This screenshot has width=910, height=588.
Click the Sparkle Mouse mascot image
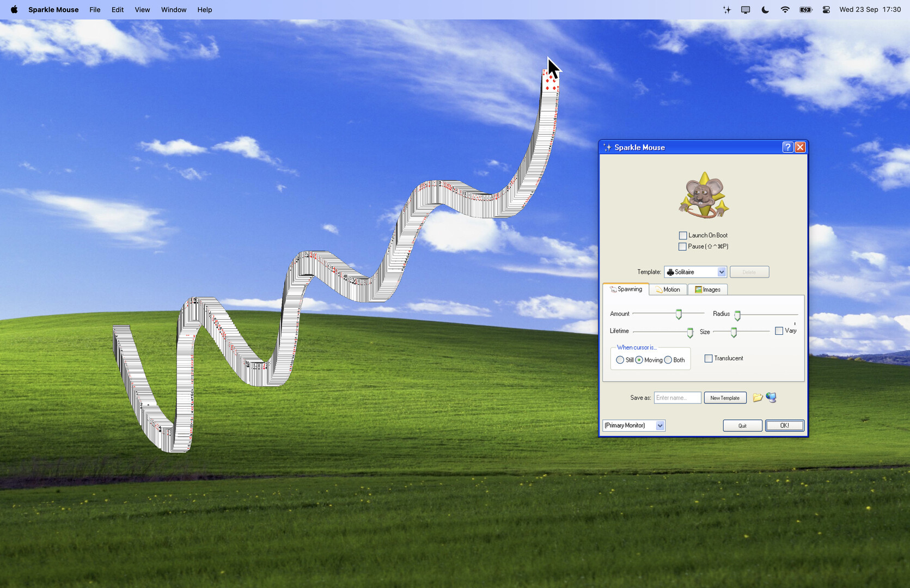point(704,195)
